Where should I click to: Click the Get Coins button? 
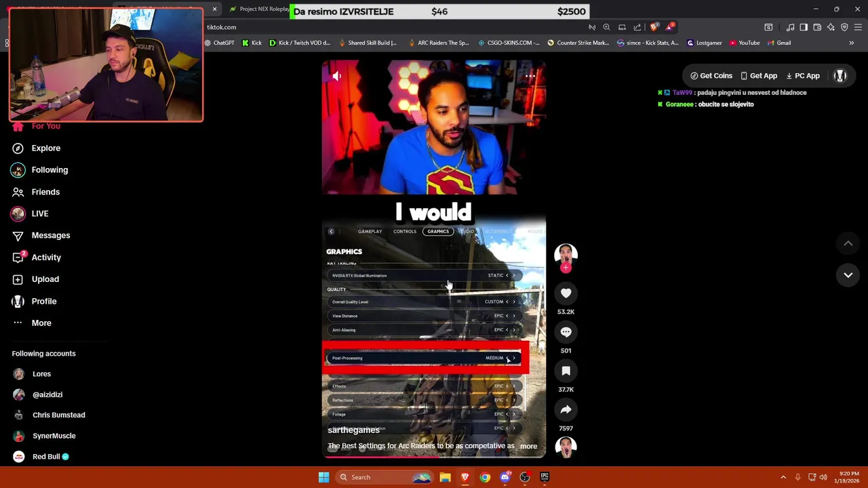[x=711, y=76]
